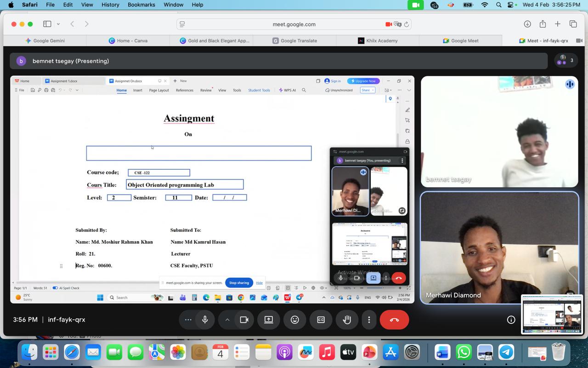Click the empty title box in document

click(x=199, y=153)
